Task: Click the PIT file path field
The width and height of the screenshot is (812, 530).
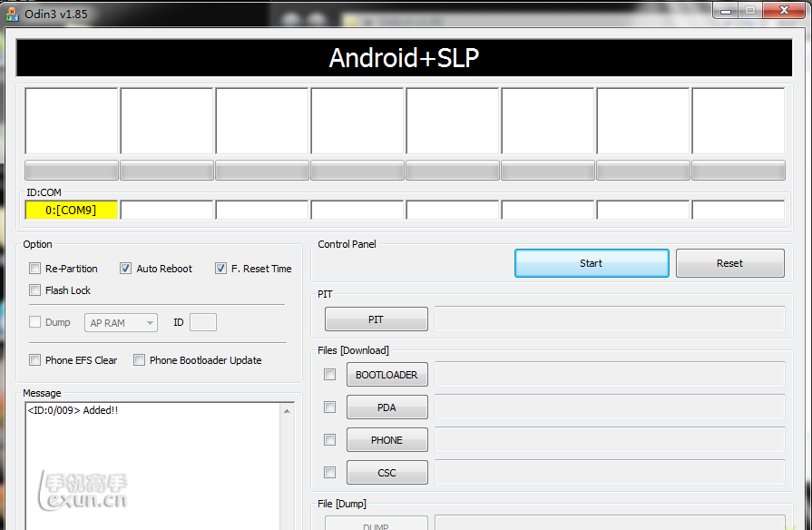Action: 610,319
